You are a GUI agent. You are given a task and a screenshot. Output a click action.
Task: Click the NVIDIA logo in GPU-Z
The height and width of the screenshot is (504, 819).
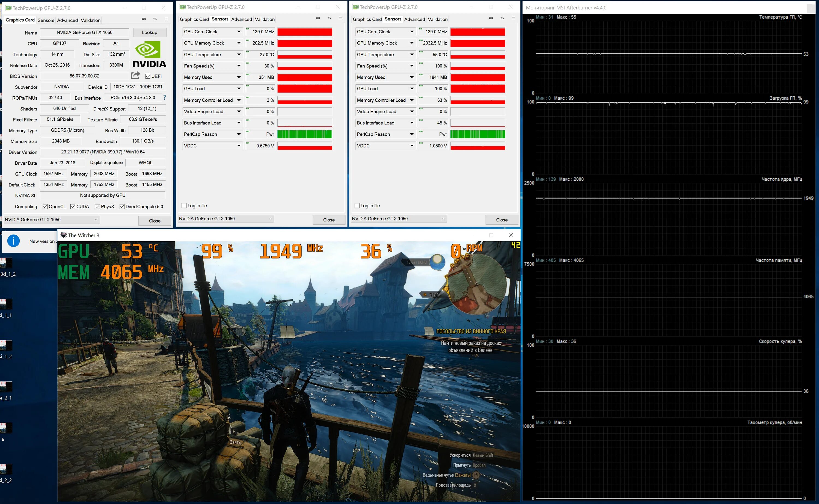(x=149, y=54)
